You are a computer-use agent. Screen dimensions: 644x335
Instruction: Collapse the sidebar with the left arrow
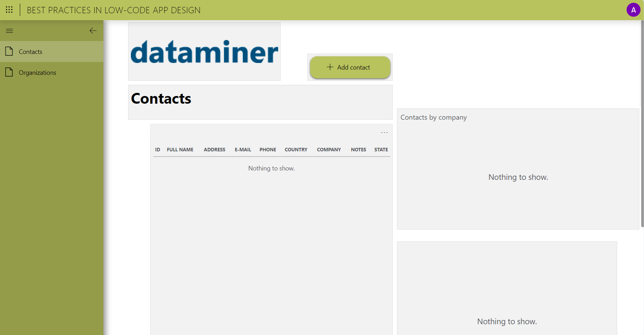[x=93, y=31]
